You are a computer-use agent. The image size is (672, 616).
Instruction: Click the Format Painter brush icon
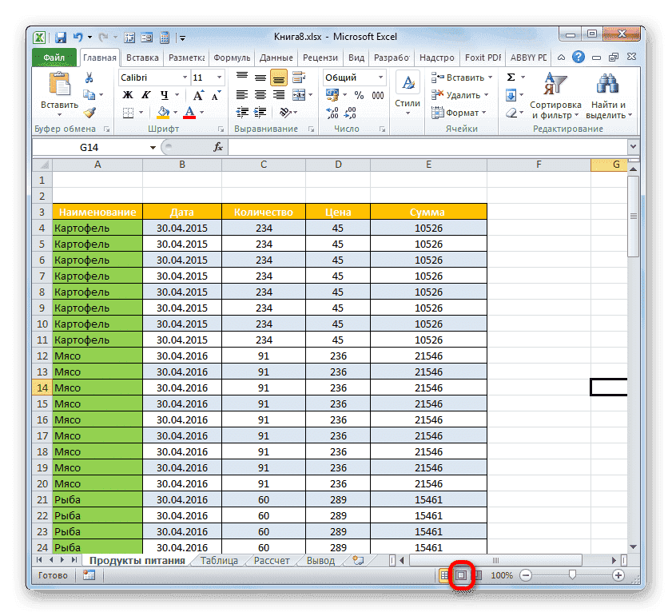coord(89,113)
